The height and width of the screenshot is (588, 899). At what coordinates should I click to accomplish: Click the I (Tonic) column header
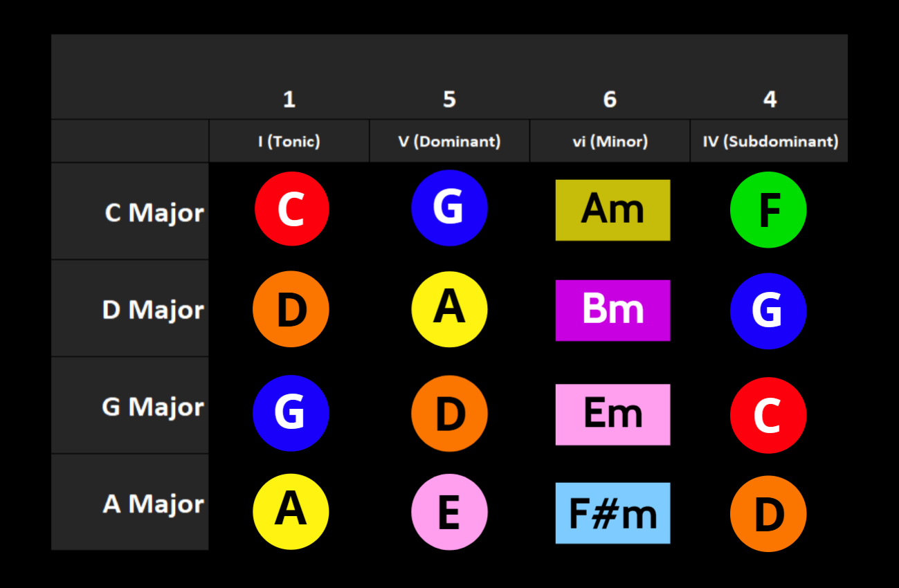click(x=289, y=141)
